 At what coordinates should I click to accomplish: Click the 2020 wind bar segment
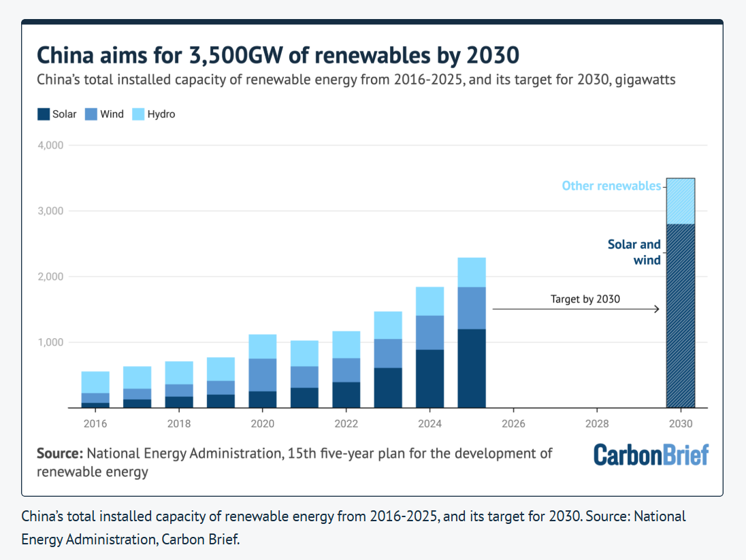point(263,375)
